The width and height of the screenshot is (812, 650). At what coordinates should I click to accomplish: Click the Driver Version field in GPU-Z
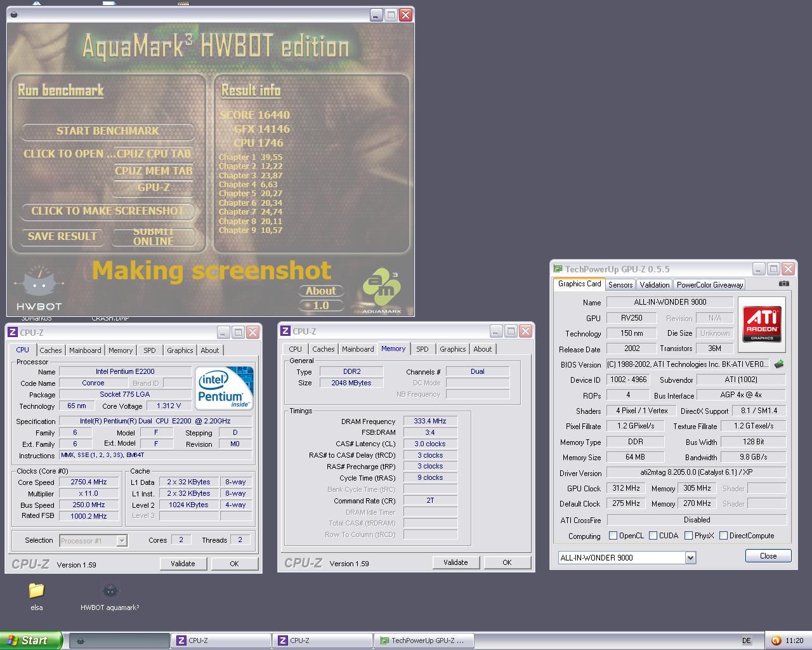(x=697, y=473)
